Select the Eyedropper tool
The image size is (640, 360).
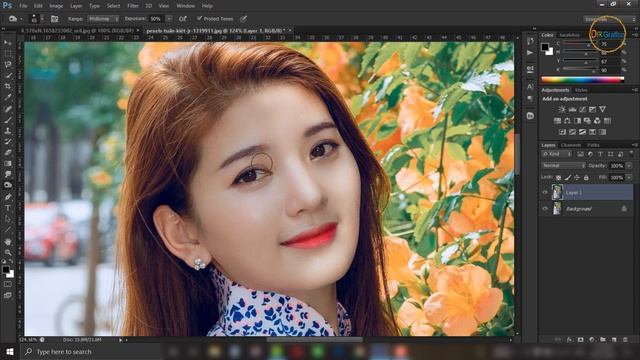8,98
